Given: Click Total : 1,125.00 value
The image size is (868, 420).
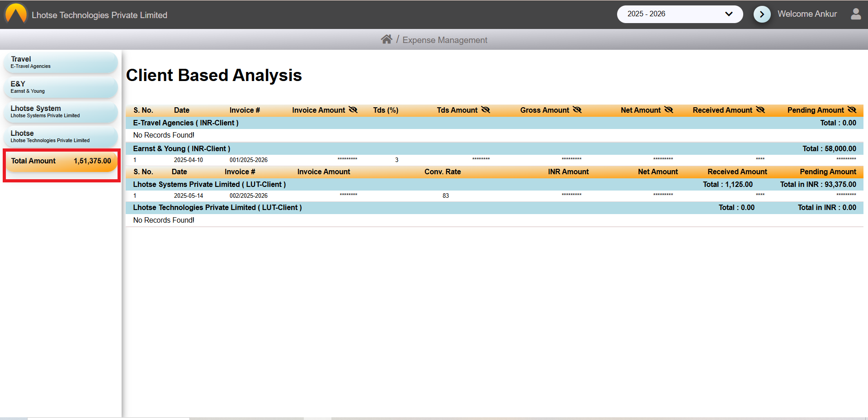Looking at the screenshot, I should [x=728, y=184].
